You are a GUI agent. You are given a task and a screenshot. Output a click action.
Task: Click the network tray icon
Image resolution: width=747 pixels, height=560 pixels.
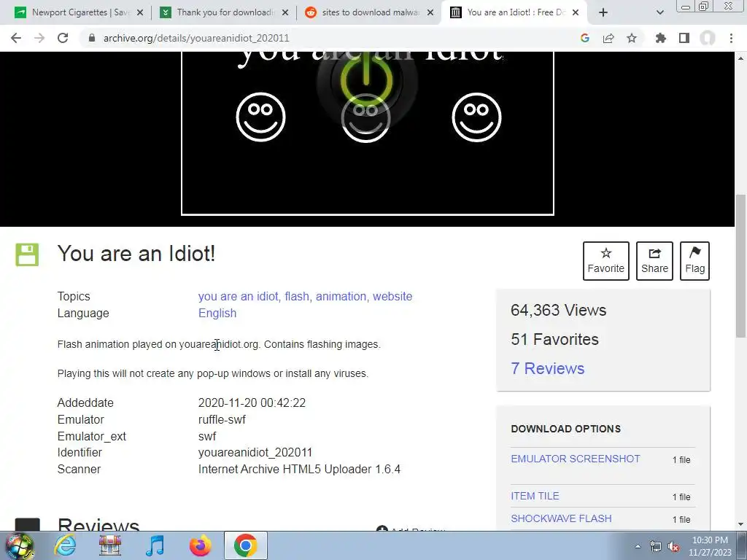[656, 546]
